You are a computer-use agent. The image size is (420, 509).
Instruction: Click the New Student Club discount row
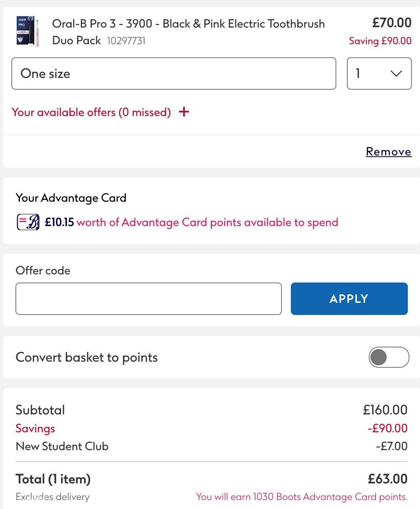[x=211, y=446]
